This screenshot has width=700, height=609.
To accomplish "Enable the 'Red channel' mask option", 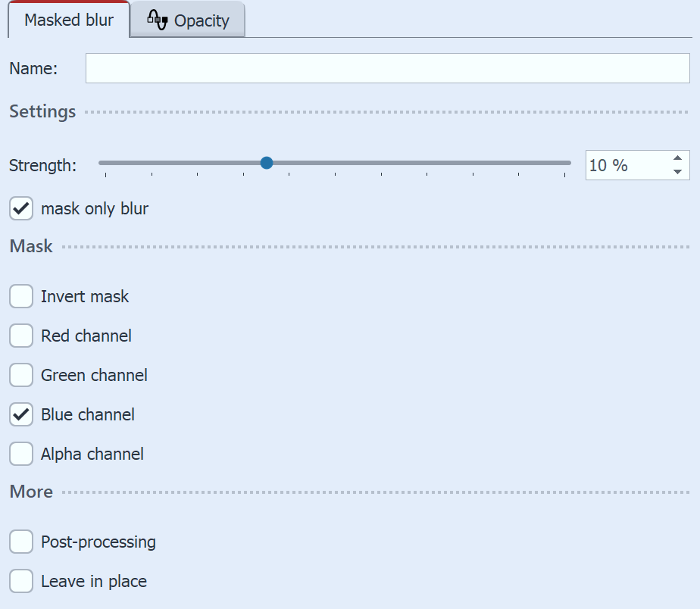I will [20, 336].
